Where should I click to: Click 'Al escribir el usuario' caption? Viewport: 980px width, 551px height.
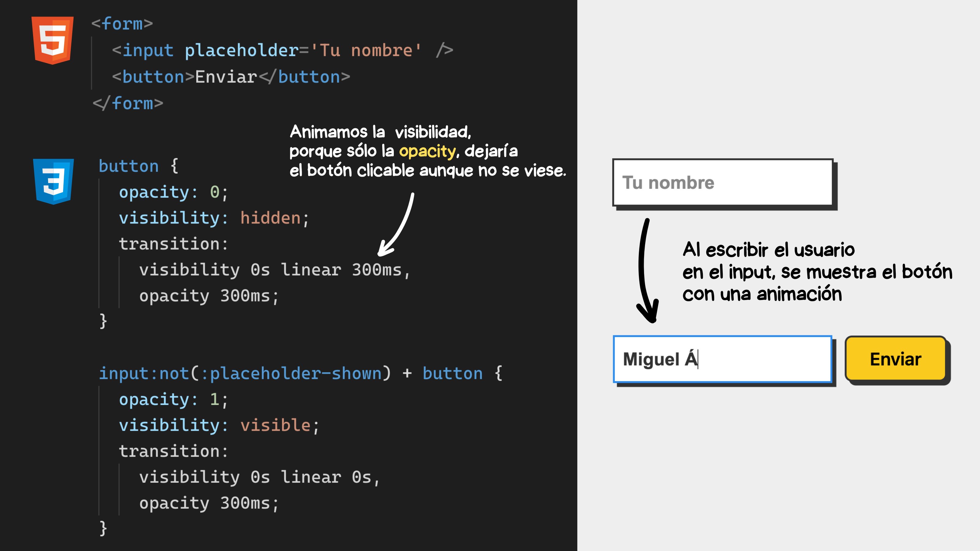(768, 250)
